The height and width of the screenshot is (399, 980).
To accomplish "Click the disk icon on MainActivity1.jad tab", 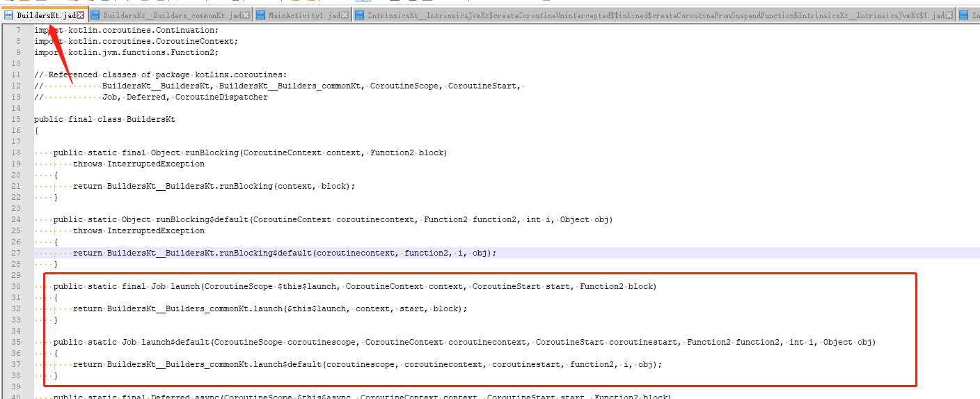I will coord(261,15).
